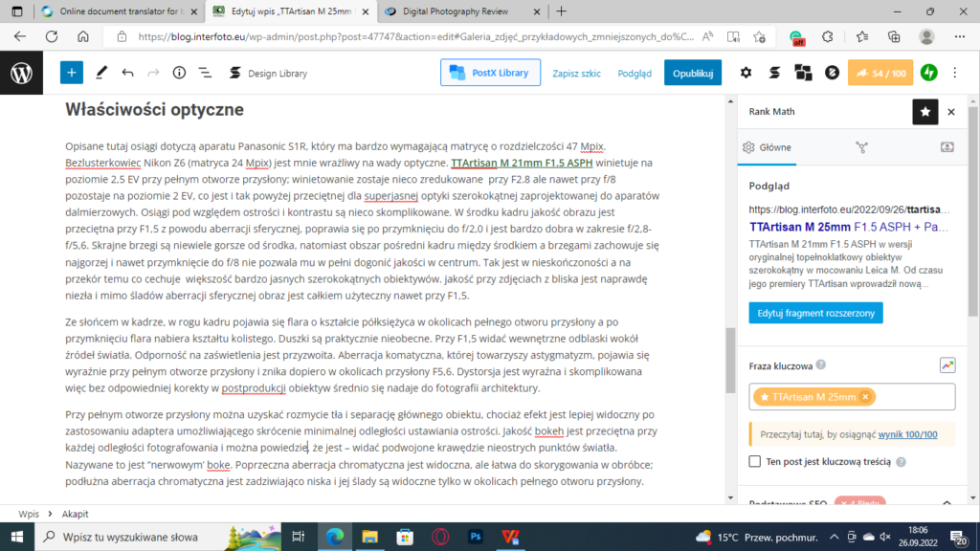980x551 pixels.
Task: Switch to the Rank Math schema tab
Action: (x=862, y=147)
